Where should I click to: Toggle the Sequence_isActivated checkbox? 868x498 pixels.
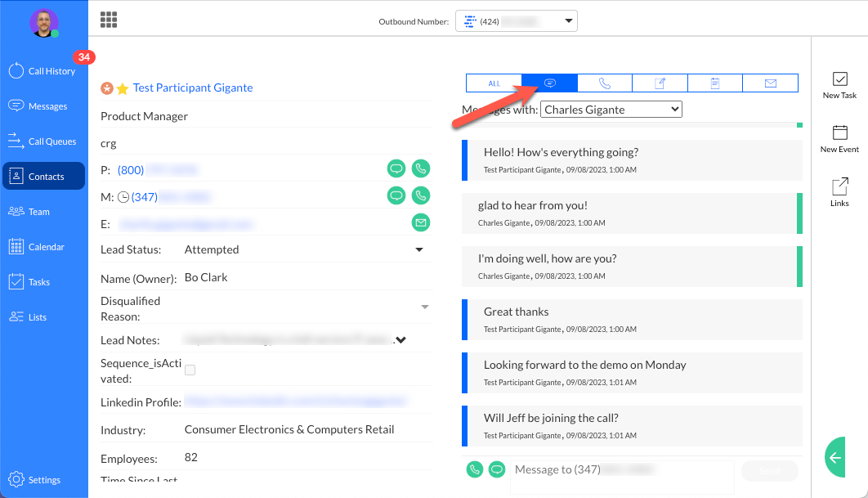pyautogui.click(x=190, y=370)
